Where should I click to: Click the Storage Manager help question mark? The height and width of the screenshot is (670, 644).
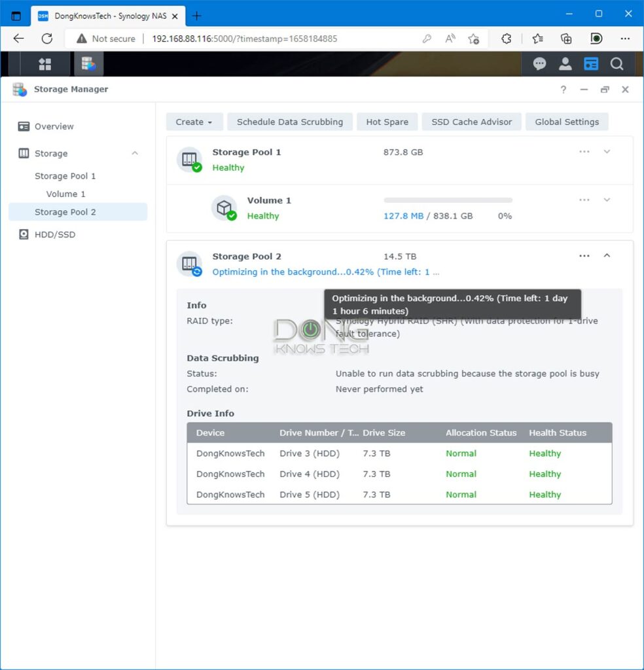click(563, 89)
